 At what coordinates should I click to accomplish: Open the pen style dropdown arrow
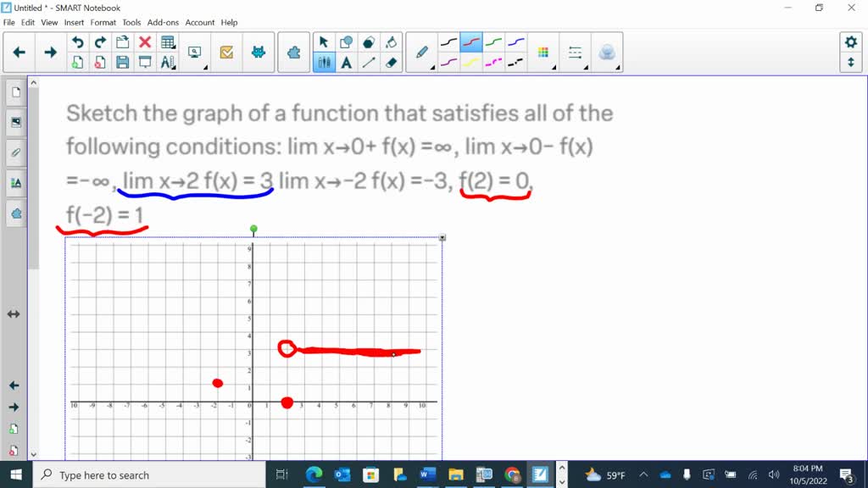click(x=432, y=65)
